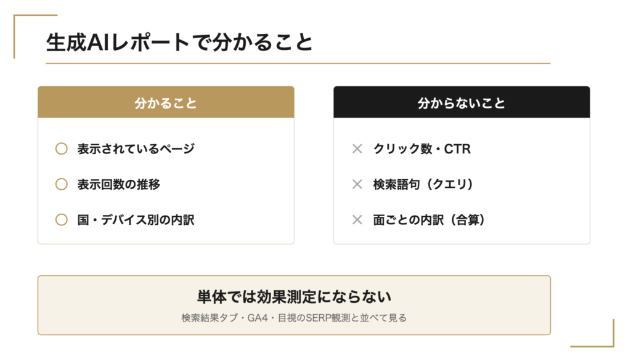This screenshot has width=631, height=364.
Task: Click the 検索語句（クエリ） text item
Action: click(x=424, y=184)
